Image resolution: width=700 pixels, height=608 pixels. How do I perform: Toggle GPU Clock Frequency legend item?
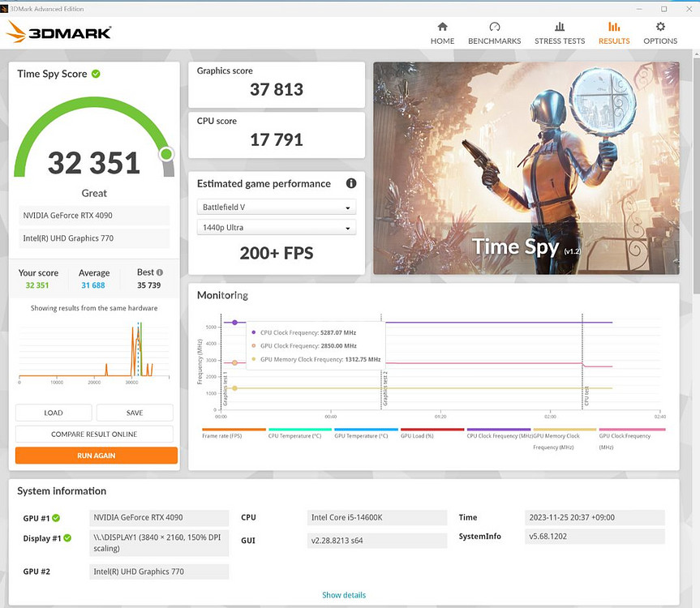pos(632,439)
